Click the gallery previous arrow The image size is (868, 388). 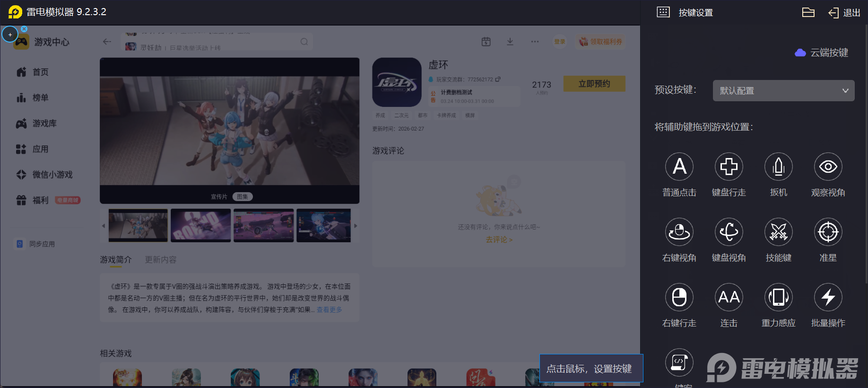point(104,226)
